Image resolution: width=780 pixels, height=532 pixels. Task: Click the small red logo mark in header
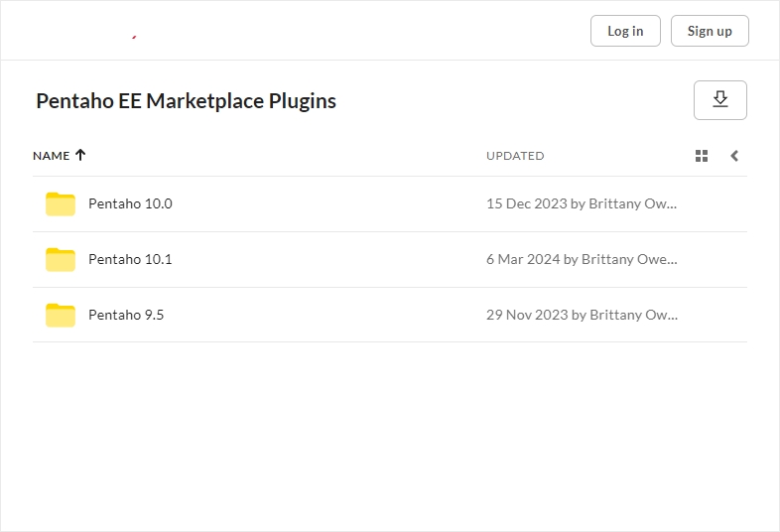pyautogui.click(x=134, y=37)
